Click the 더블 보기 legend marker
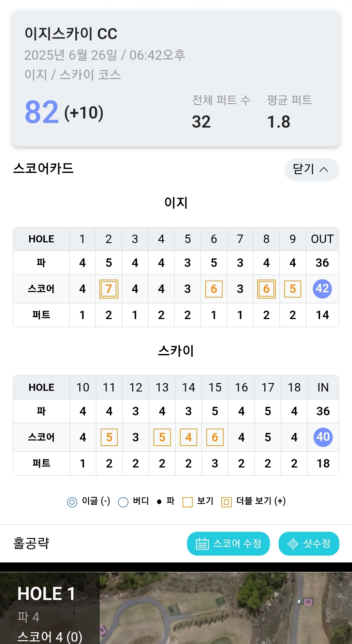 click(226, 502)
